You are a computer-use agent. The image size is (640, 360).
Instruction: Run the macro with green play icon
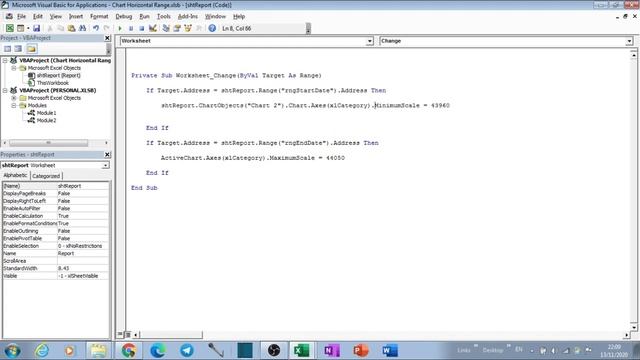point(120,28)
